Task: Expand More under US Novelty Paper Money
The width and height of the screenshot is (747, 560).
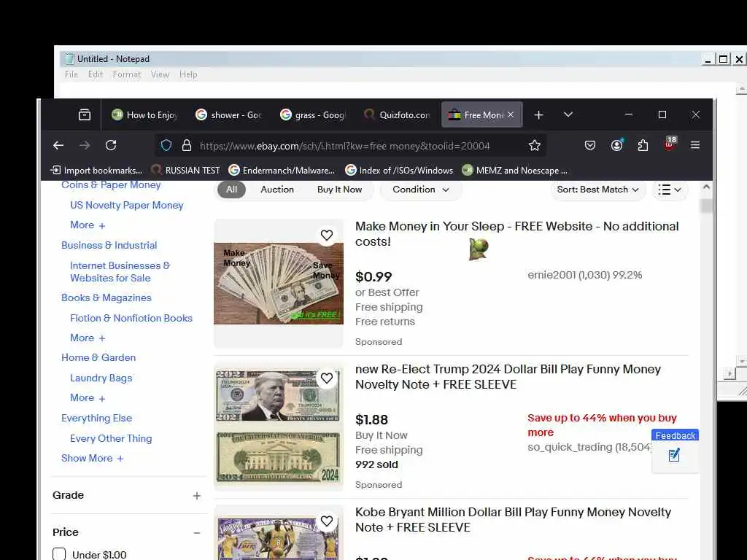Action: tap(88, 225)
